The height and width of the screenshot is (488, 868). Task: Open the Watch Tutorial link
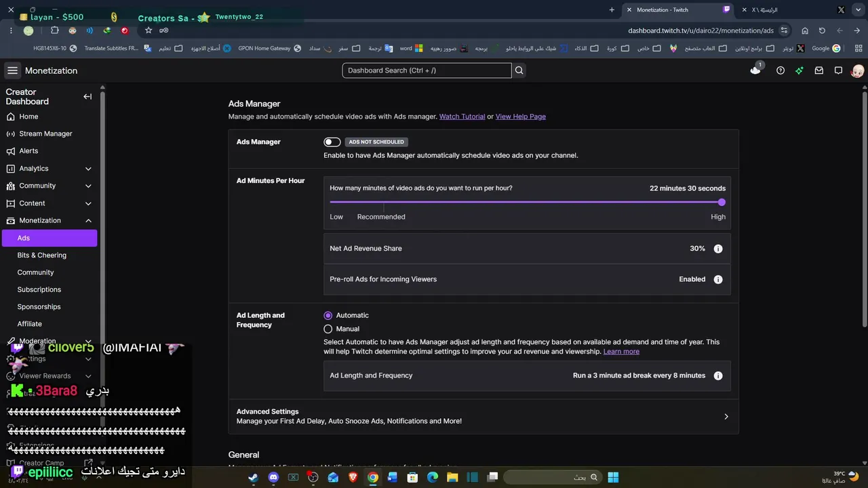click(x=462, y=117)
